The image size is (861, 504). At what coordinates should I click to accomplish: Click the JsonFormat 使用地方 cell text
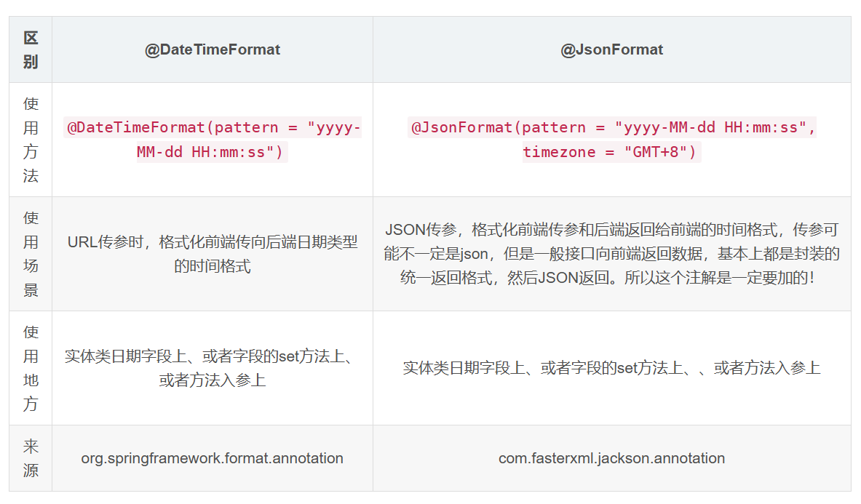point(611,368)
